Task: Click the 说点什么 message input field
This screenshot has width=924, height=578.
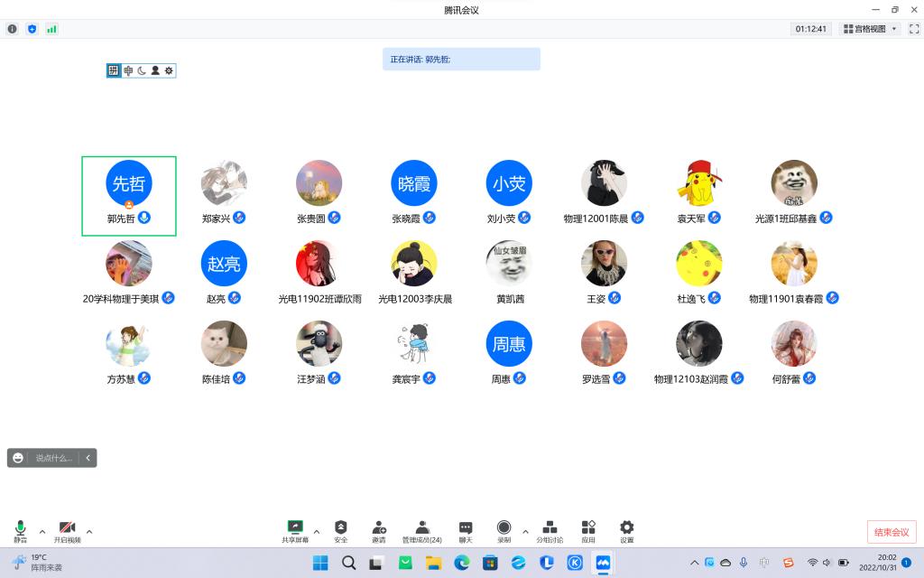Action: tap(53, 458)
